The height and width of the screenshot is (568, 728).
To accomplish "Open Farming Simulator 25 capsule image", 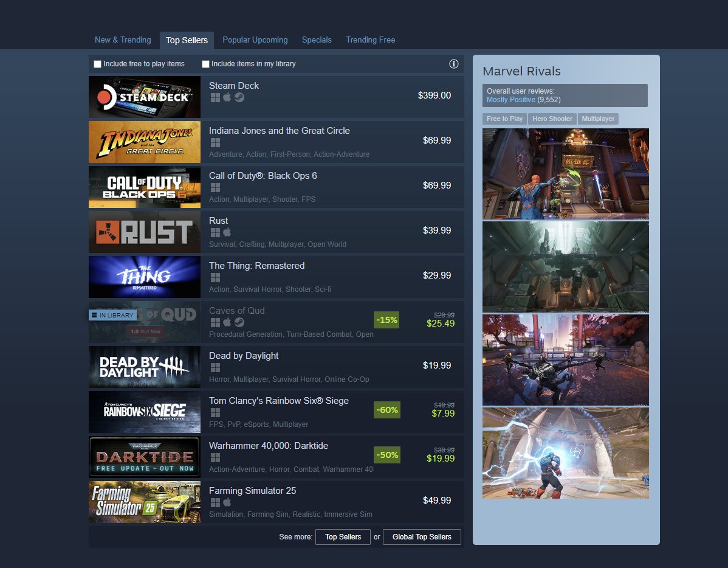I will click(x=145, y=502).
